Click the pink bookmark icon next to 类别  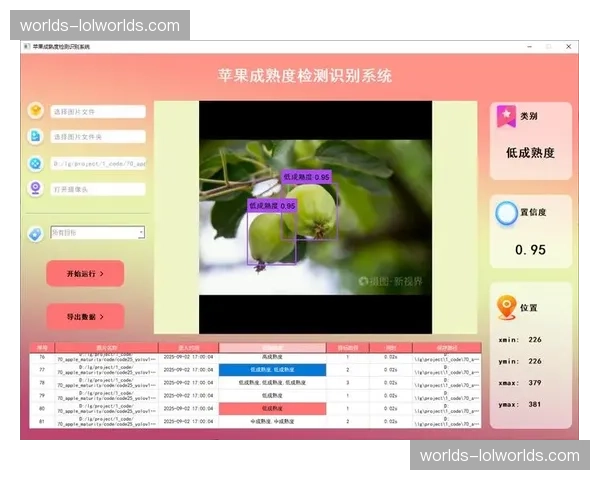coord(506,116)
